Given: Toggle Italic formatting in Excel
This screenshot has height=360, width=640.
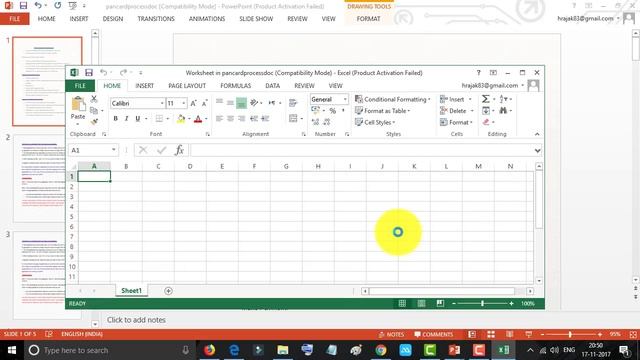Looking at the screenshot, I should [127, 118].
